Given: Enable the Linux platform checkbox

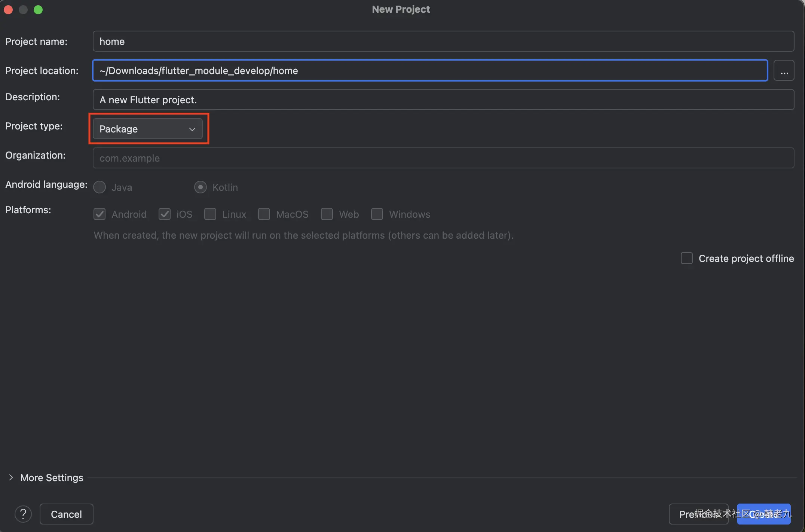Looking at the screenshot, I should tap(210, 214).
